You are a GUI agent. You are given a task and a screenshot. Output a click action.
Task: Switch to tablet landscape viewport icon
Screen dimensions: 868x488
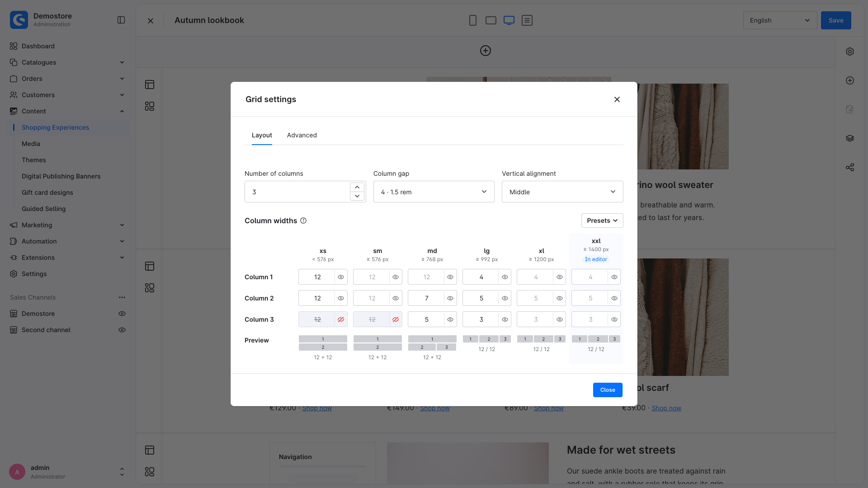point(491,20)
